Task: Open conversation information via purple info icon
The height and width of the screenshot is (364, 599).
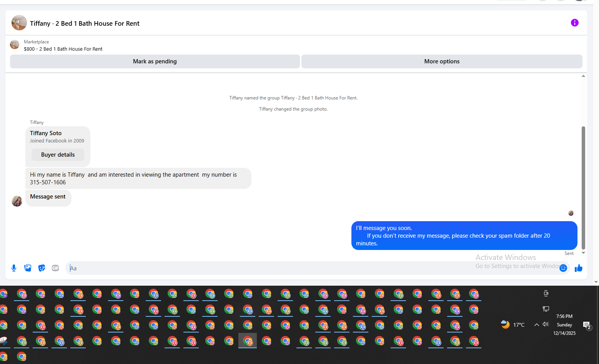Action: point(574,23)
